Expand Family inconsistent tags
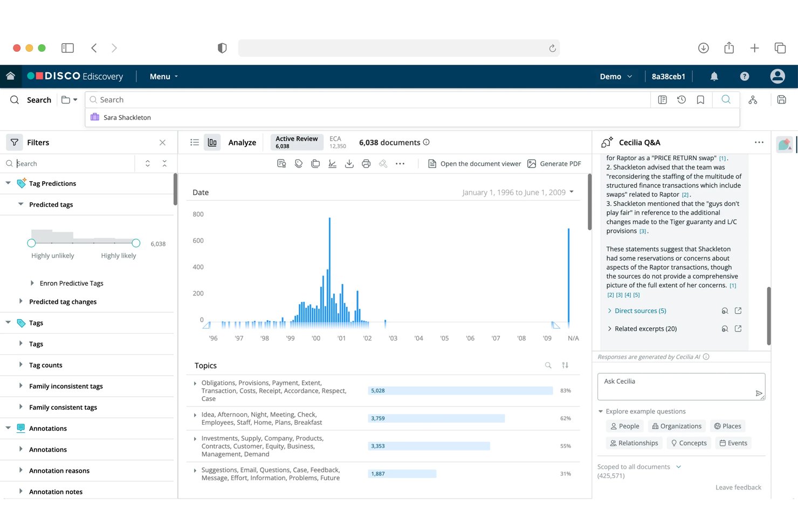798x532 pixels. 20,386
